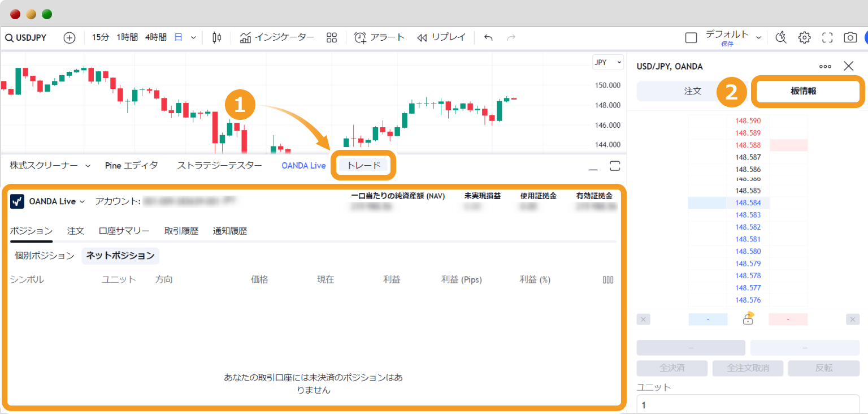Screen dimensions: 868x414
Task: Select the 15分 timeframe
Action: coord(100,37)
